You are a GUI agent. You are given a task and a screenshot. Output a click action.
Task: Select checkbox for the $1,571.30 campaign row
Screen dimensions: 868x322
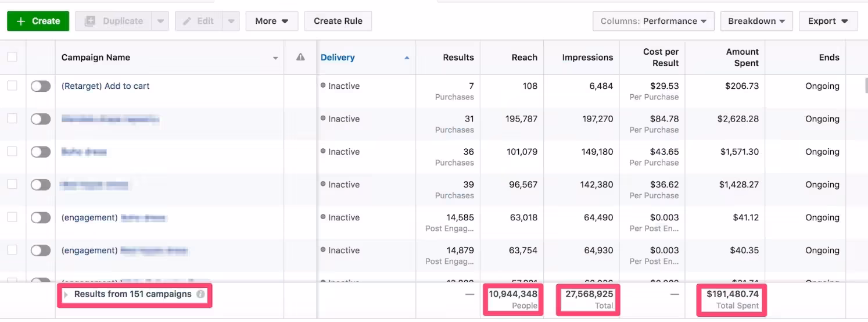tap(12, 151)
